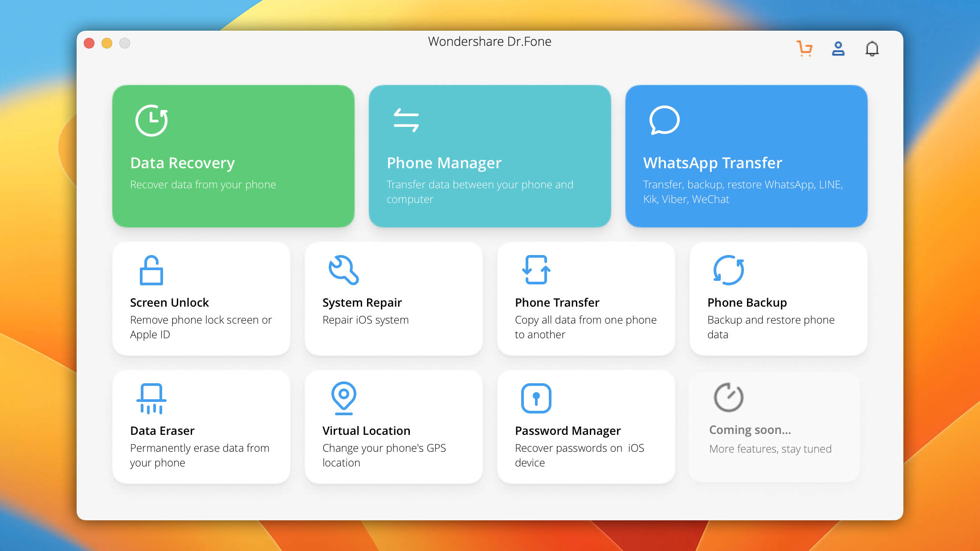Open the user account icon
The image size is (980, 551).
838,48
